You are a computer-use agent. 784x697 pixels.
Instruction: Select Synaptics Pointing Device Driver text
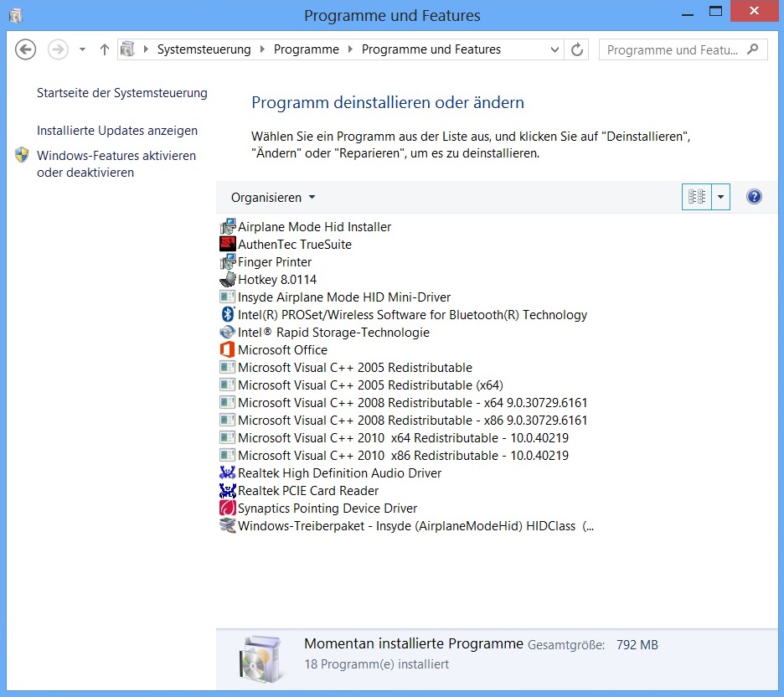328,508
